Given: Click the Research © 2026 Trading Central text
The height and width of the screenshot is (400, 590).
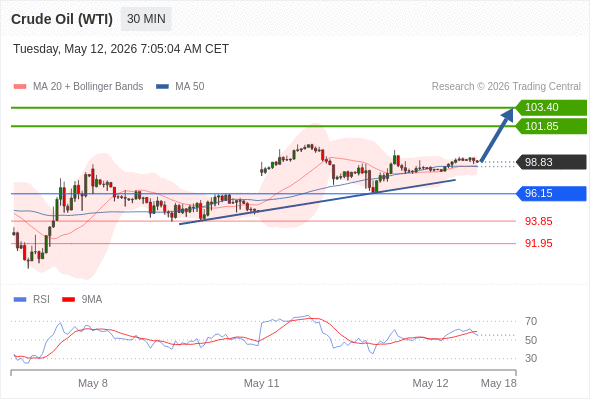Looking at the screenshot, I should [x=506, y=87].
